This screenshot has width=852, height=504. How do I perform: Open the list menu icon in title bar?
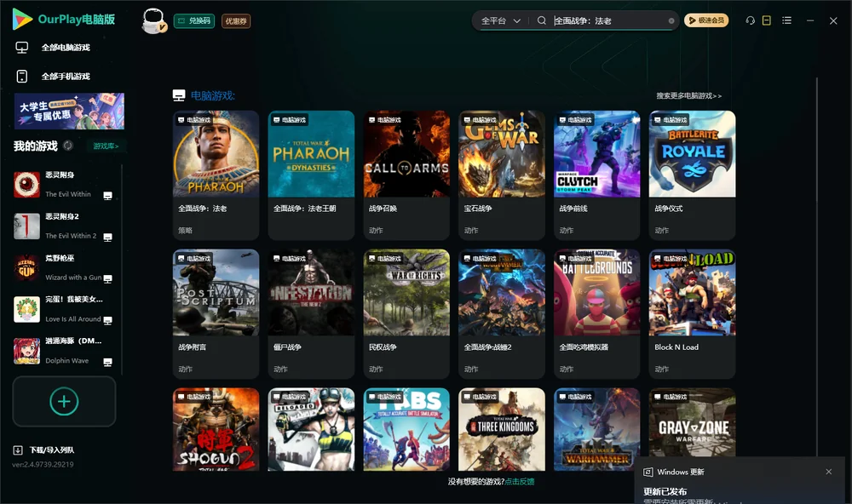(786, 20)
